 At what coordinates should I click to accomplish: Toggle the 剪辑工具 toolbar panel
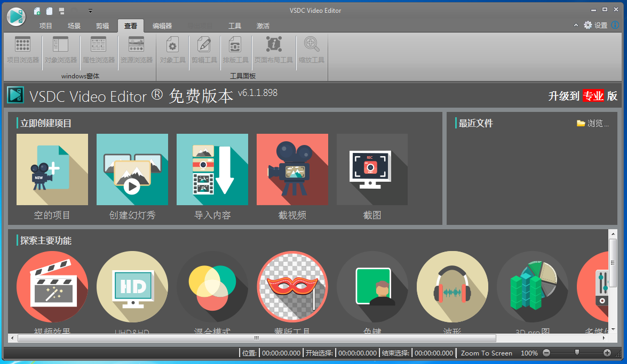coord(204,50)
